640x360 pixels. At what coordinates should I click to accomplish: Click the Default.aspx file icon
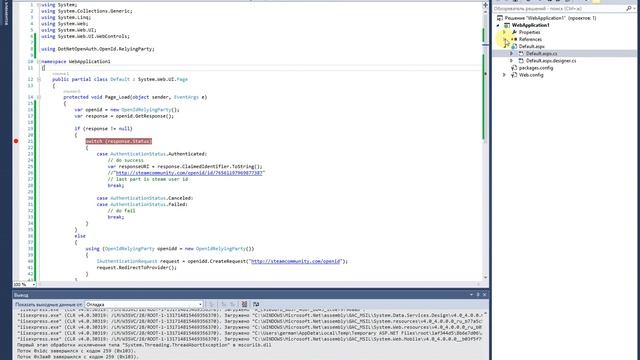pos(514,47)
